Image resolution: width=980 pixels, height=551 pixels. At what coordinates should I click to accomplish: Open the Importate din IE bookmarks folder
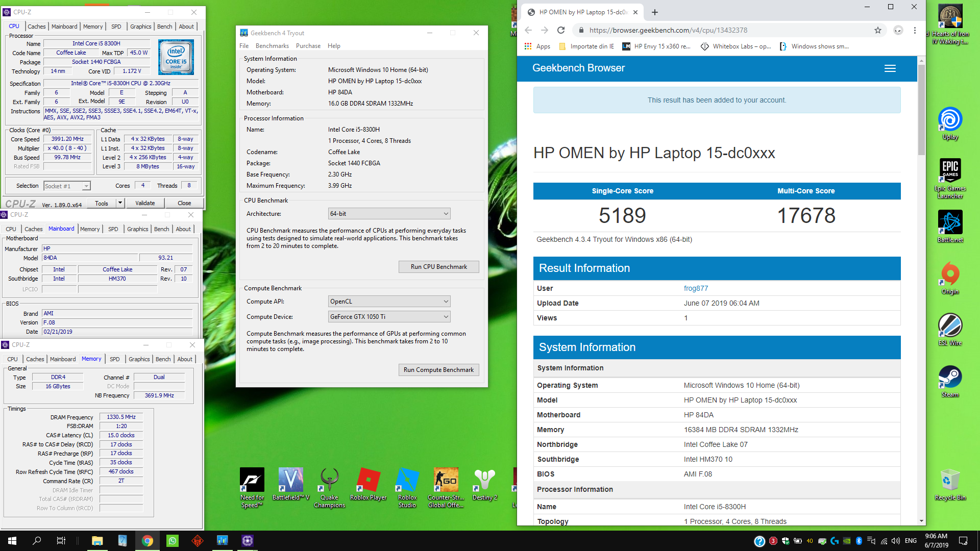586,46
